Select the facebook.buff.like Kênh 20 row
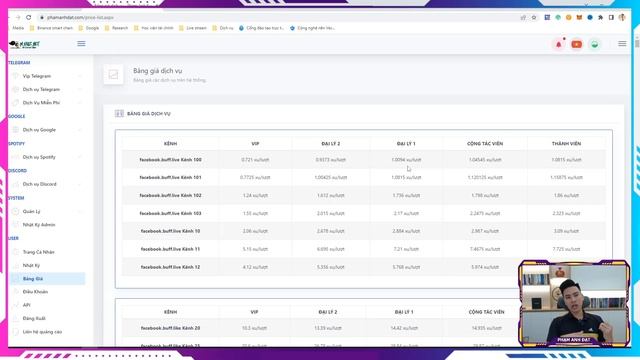This screenshot has height=360, width=640. 320,328
